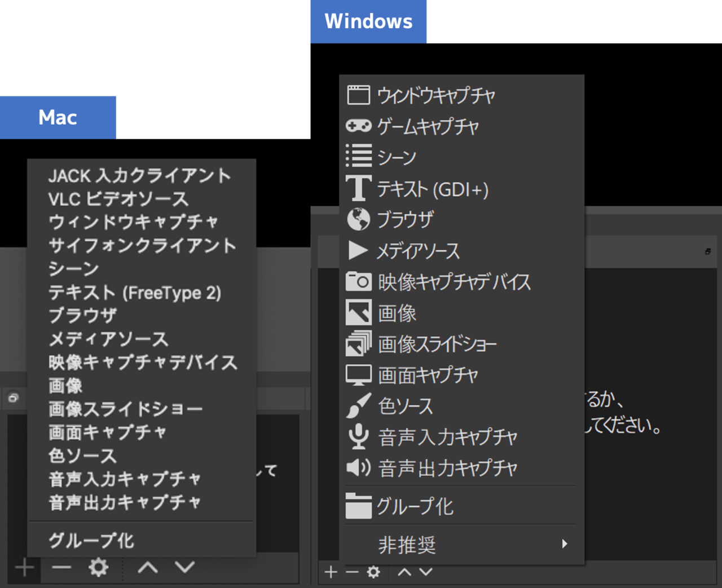Click the stacked images icon for 画像スライドショー
722x588 pixels.
[x=358, y=343]
